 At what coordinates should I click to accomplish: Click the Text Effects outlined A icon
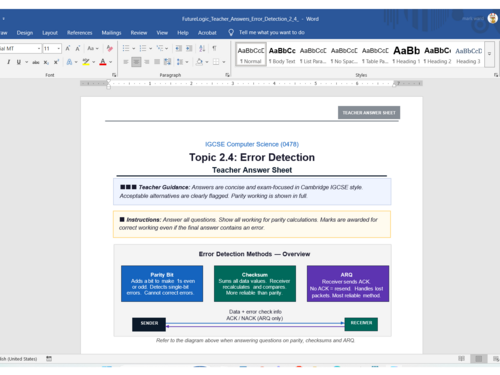(x=69, y=62)
